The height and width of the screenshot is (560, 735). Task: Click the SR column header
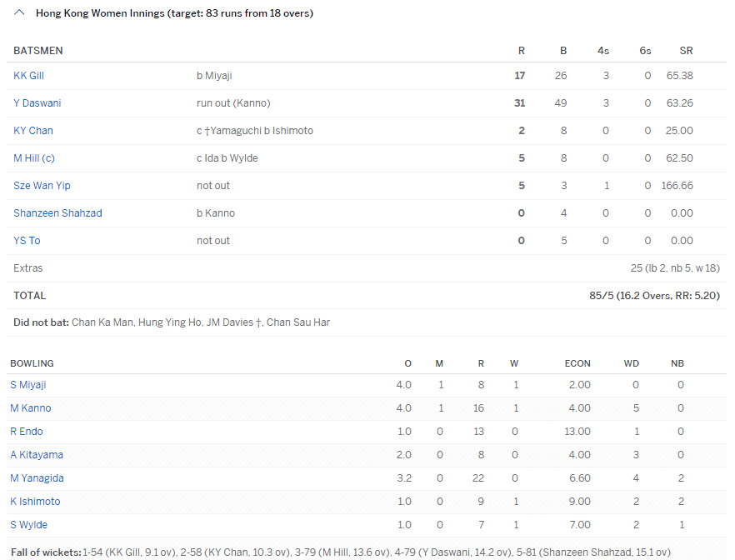tap(686, 51)
